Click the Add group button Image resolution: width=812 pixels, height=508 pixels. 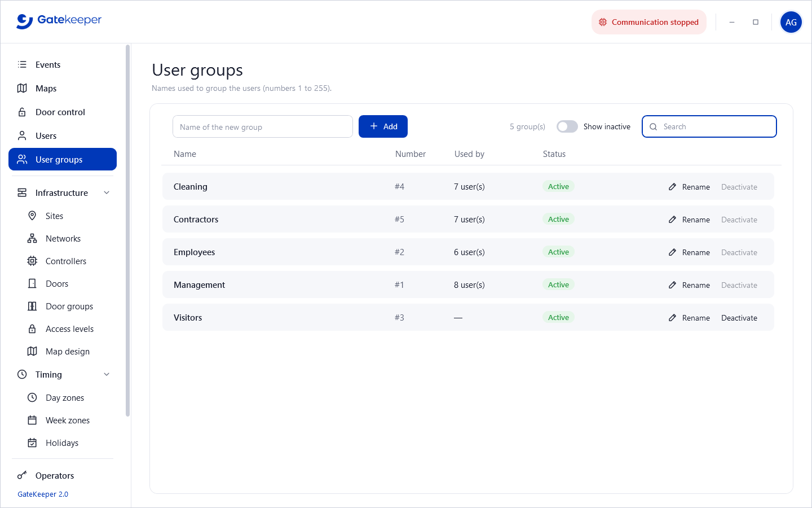tap(383, 126)
